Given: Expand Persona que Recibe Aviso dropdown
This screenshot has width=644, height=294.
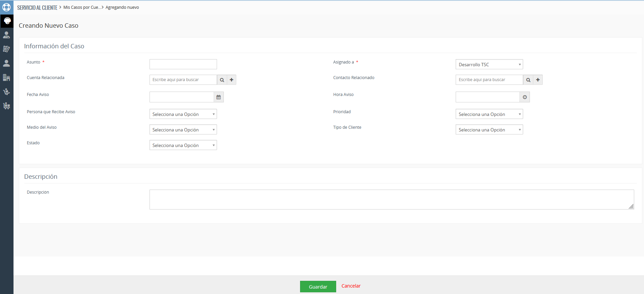Looking at the screenshot, I should point(183,114).
